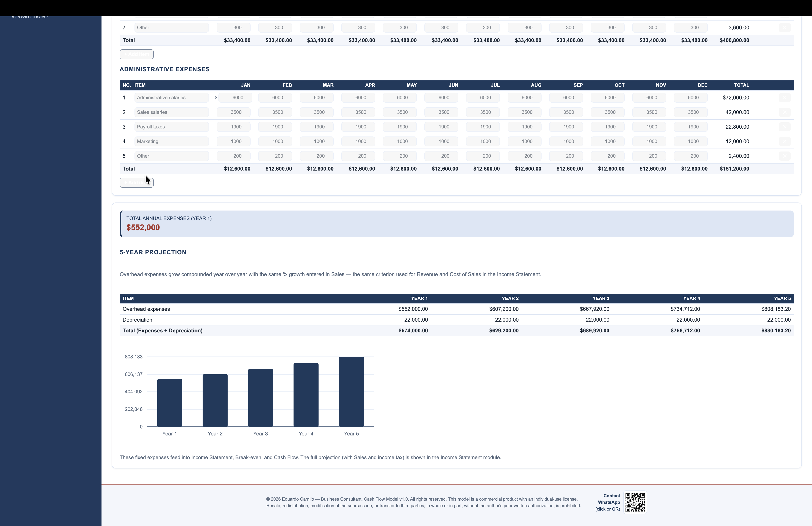Image resolution: width=812 pixels, height=526 pixels.
Task: Click Add item under Administrative Expenses
Action: [136, 183]
